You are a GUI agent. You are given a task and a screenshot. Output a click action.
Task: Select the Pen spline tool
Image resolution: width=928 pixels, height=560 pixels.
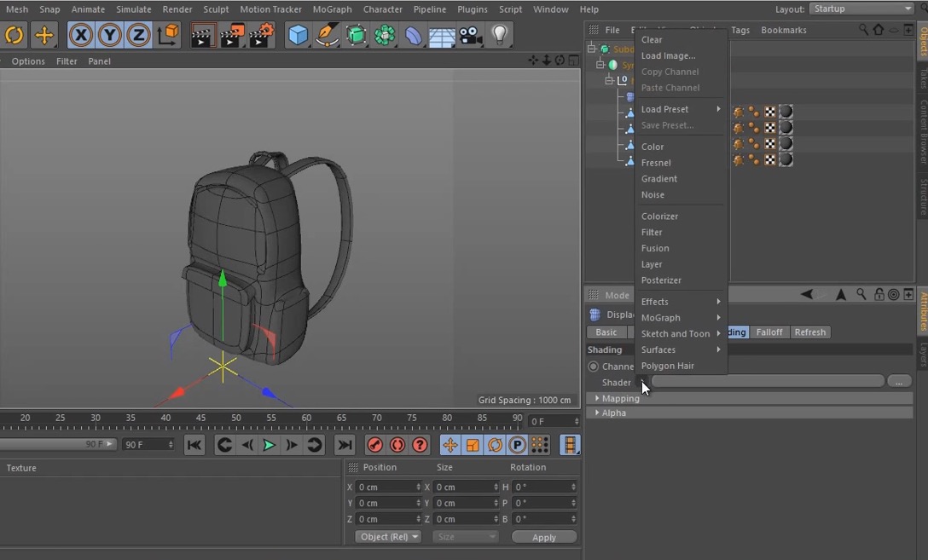(x=327, y=35)
